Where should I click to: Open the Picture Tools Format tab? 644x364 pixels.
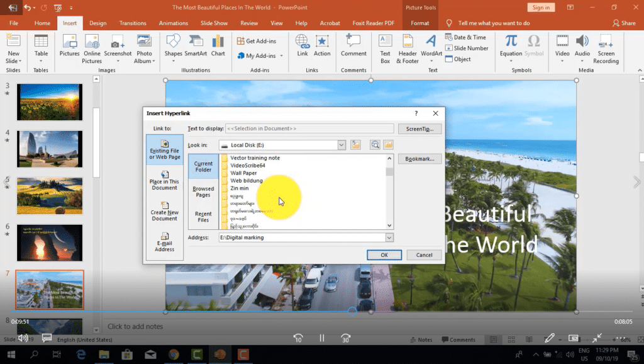click(x=419, y=23)
